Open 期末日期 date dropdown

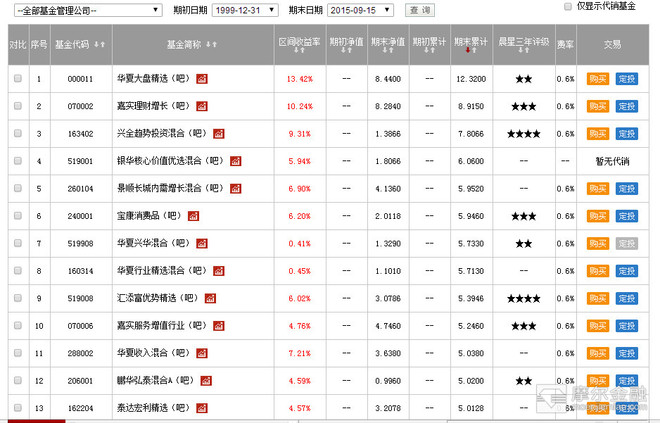pos(360,10)
